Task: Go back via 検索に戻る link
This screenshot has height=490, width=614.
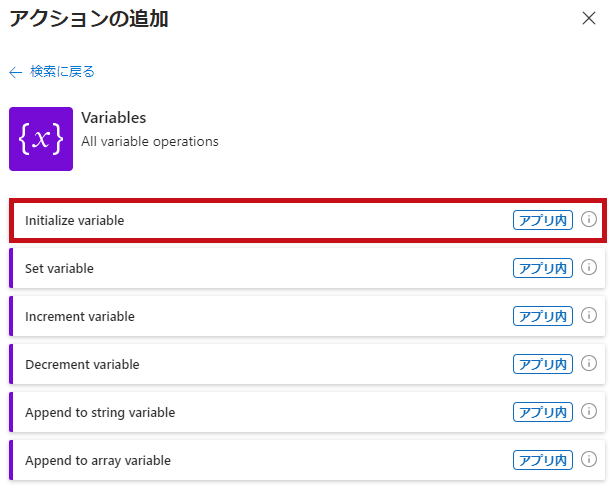Action: [x=62, y=72]
